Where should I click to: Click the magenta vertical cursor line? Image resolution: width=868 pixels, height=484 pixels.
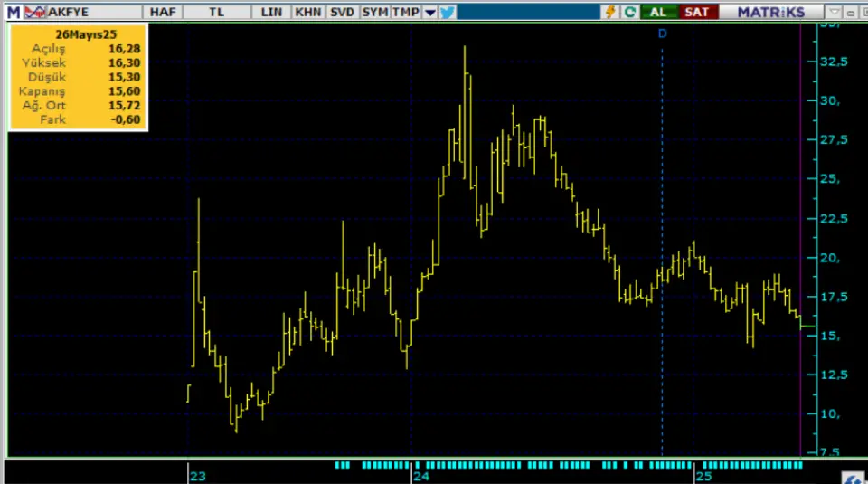point(800,238)
